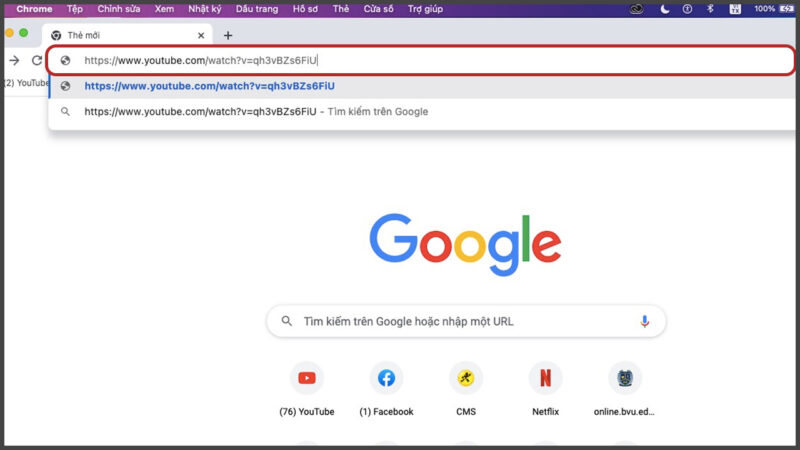Close the 'Thẻ mới' tab

(x=201, y=35)
